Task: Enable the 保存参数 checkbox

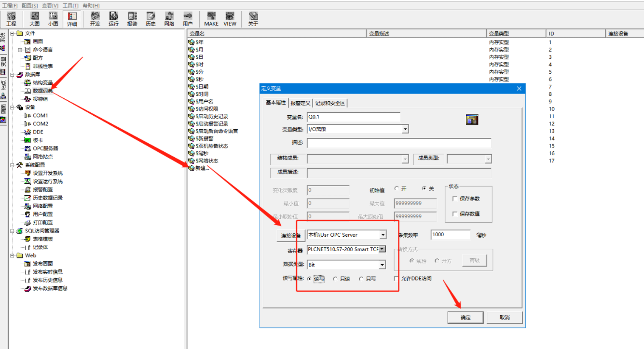Action: click(x=455, y=199)
